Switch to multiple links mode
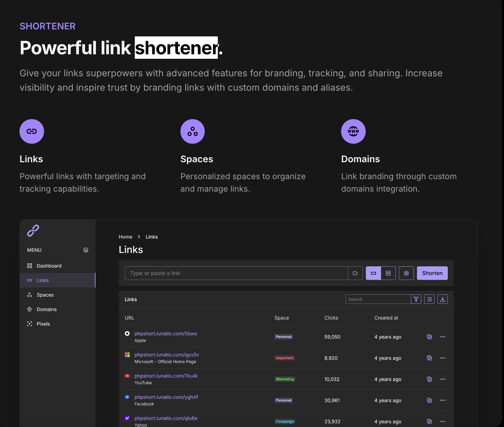This screenshot has width=504, height=427. click(388, 273)
